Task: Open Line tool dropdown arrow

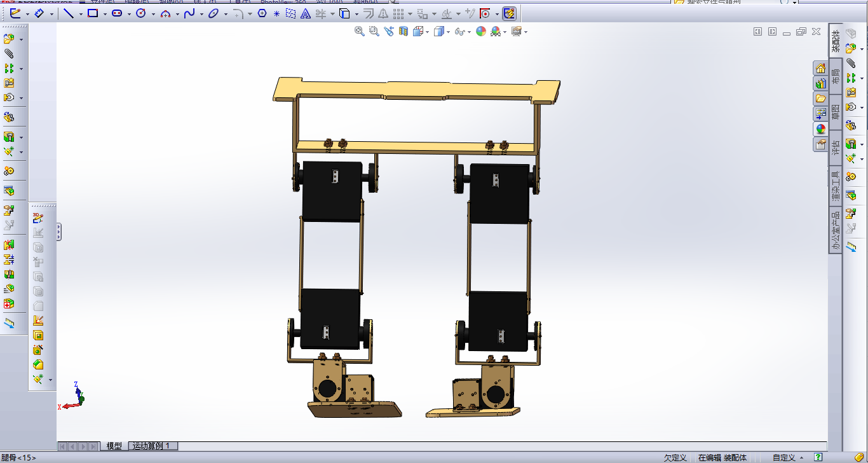Action: click(81, 13)
